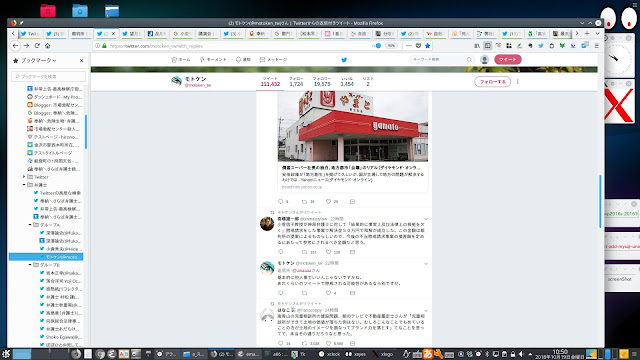This screenshot has width=640, height=360.
Task: Open Twitter Home nav item
Action: point(181,60)
